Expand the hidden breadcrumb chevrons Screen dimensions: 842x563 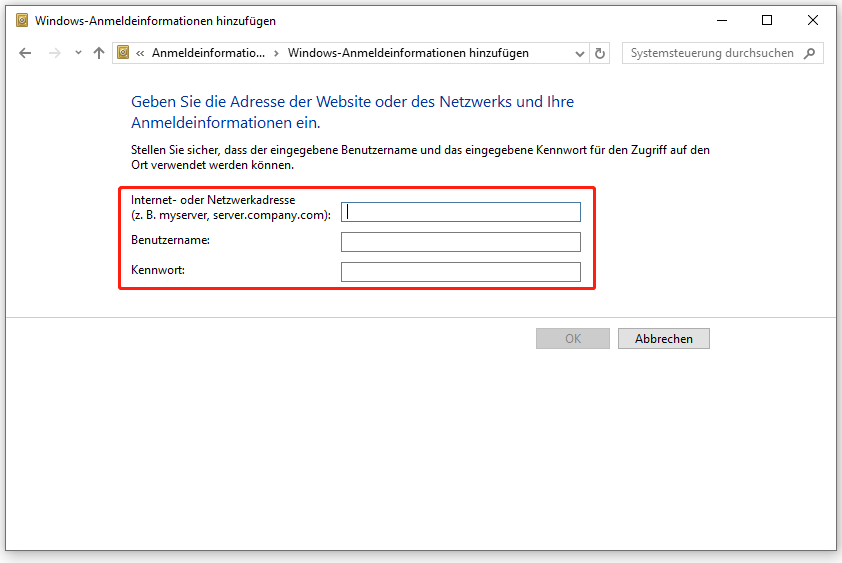coord(140,53)
